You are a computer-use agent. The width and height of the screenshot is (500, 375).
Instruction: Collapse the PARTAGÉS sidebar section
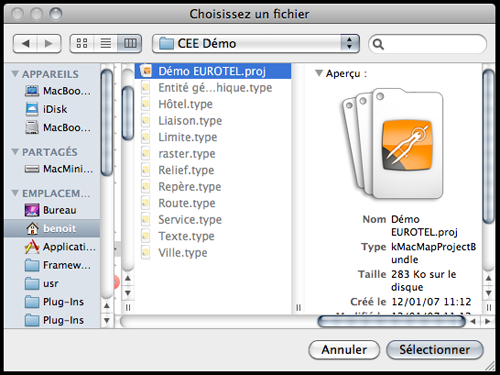(x=15, y=152)
